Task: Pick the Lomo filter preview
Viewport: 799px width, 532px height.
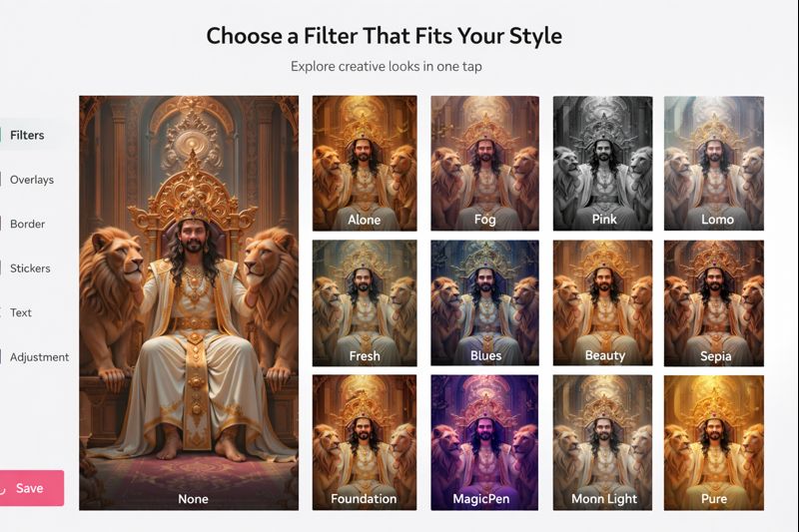Action: [713, 164]
